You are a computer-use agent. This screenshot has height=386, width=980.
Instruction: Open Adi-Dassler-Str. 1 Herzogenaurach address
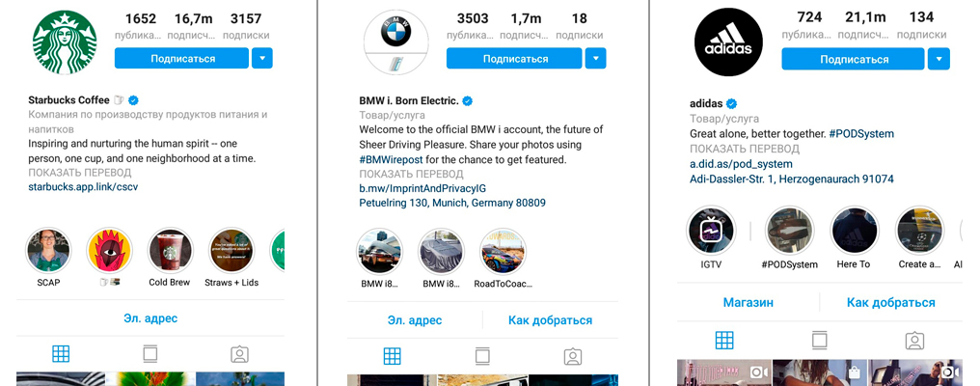(791, 179)
